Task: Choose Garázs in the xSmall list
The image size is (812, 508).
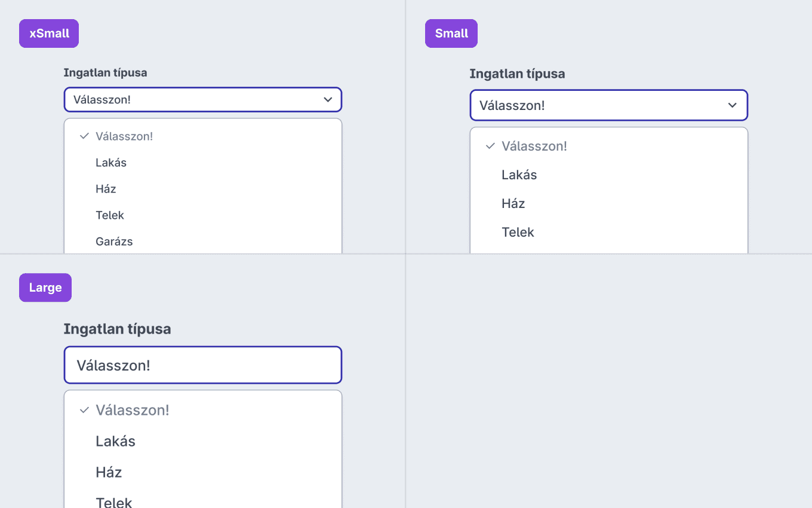Action: [203, 241]
